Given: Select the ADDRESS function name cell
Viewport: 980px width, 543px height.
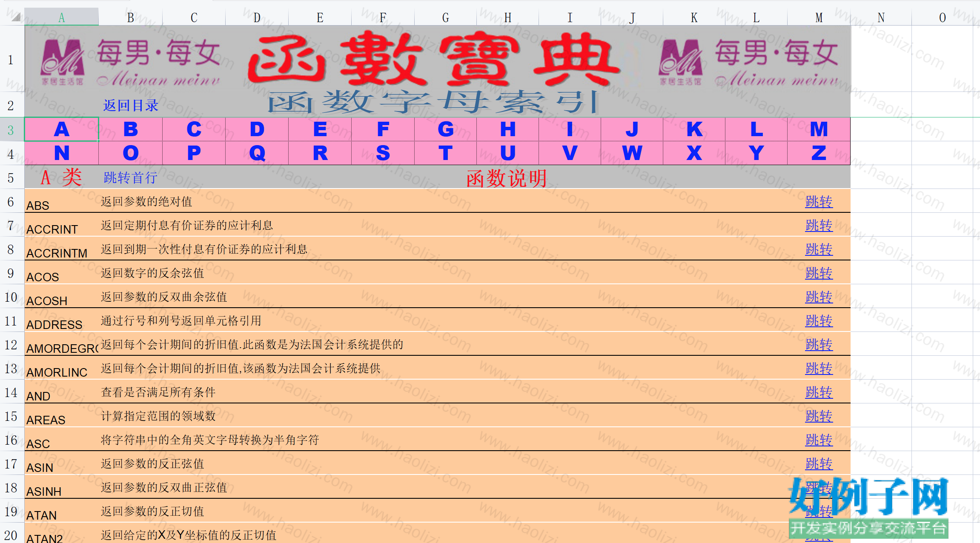Looking at the screenshot, I should (62, 320).
